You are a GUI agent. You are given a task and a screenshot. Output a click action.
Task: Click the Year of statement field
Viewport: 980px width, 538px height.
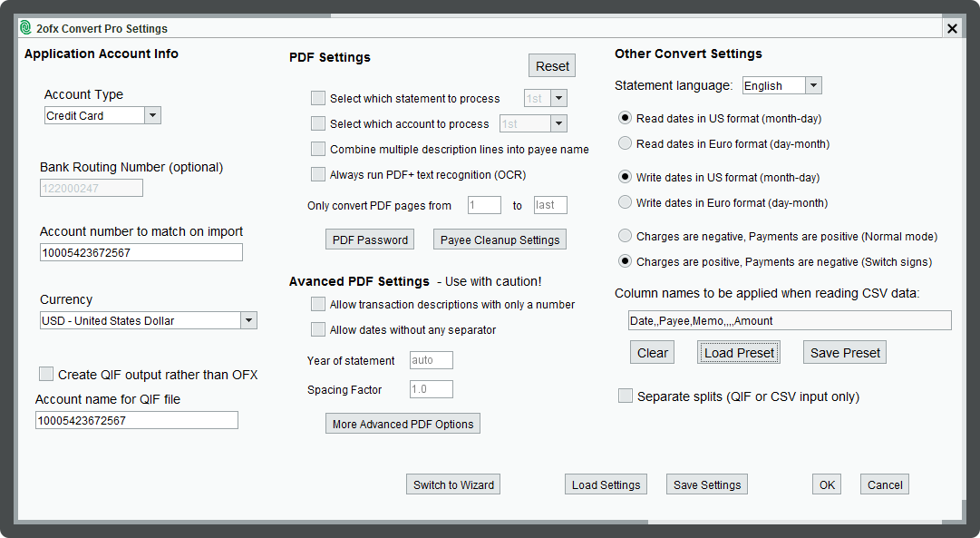pyautogui.click(x=432, y=359)
